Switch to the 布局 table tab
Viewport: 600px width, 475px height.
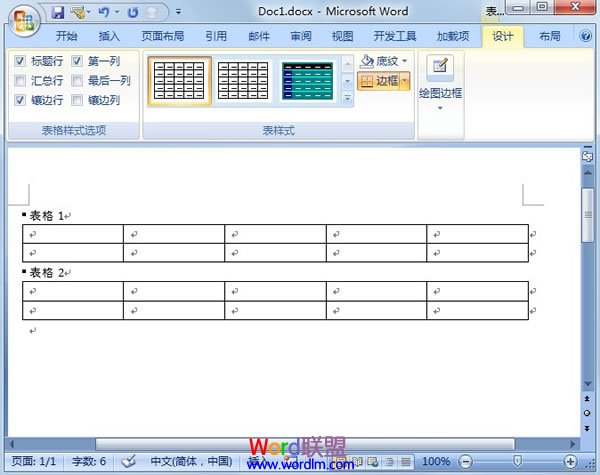coord(550,36)
